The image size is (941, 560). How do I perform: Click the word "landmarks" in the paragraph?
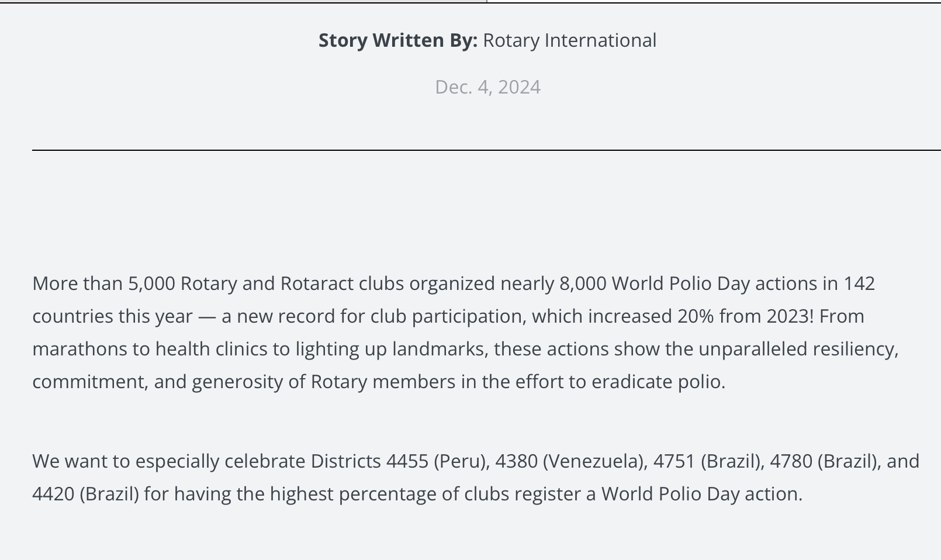(440, 349)
